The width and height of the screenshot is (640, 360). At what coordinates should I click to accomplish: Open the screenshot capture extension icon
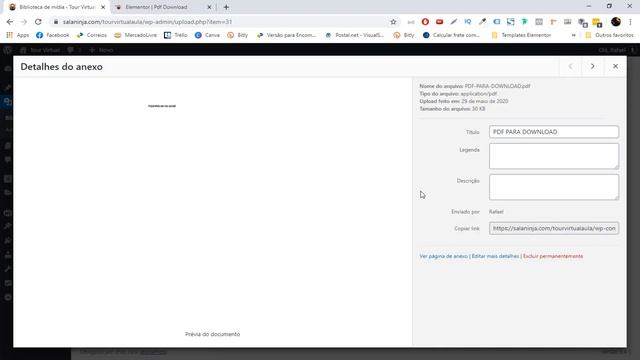tap(511, 22)
